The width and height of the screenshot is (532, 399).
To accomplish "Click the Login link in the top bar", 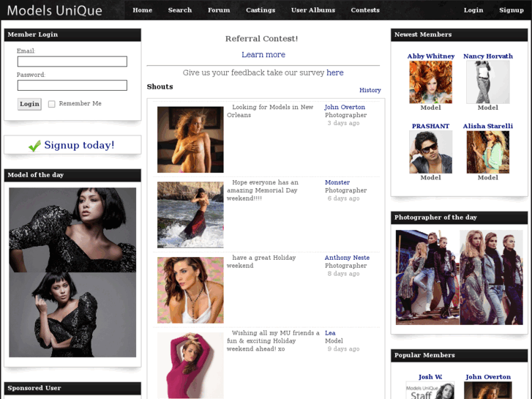I will pyautogui.click(x=473, y=10).
